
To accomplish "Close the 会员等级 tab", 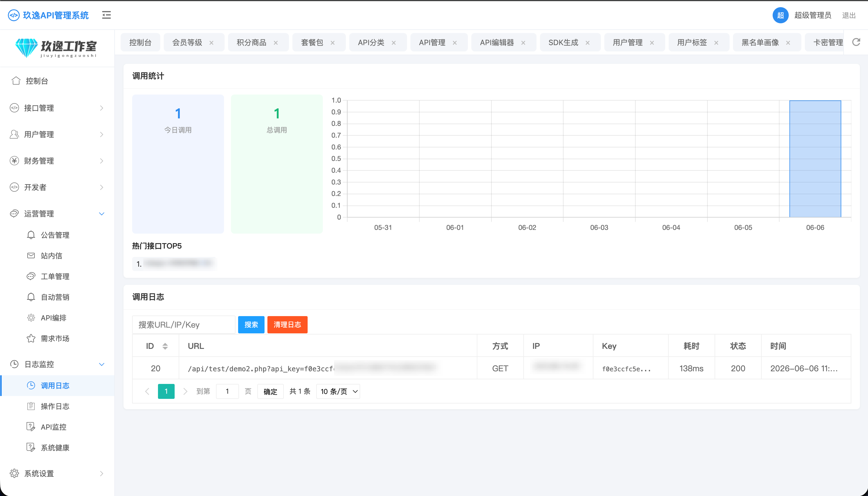I will click(211, 43).
